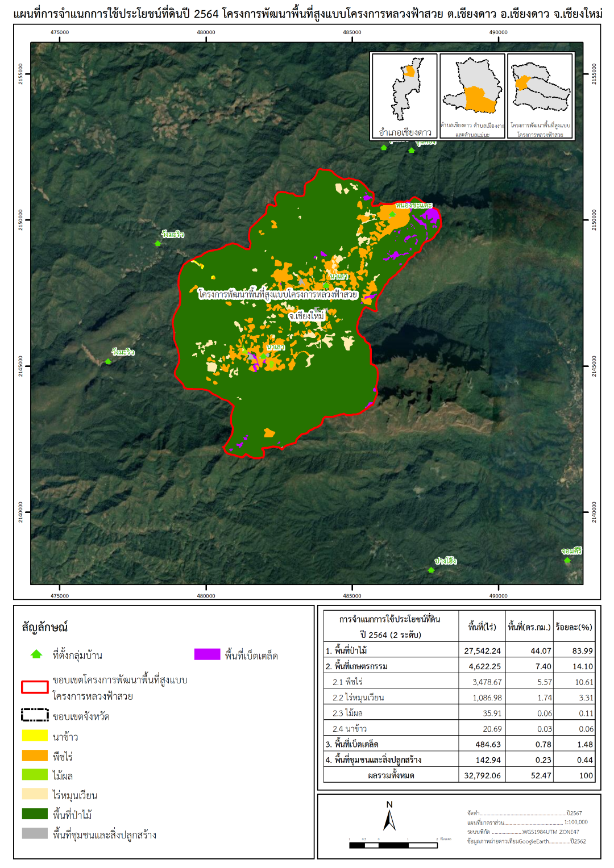The width and height of the screenshot is (614, 868).
Task: Click the white project name label on map
Action: tap(277, 294)
